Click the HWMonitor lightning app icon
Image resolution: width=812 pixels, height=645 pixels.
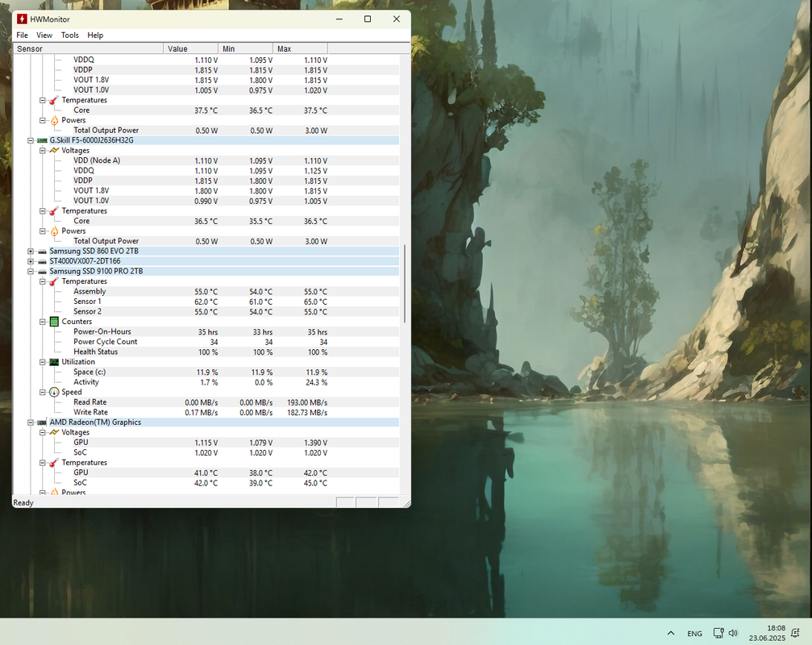pos(22,19)
